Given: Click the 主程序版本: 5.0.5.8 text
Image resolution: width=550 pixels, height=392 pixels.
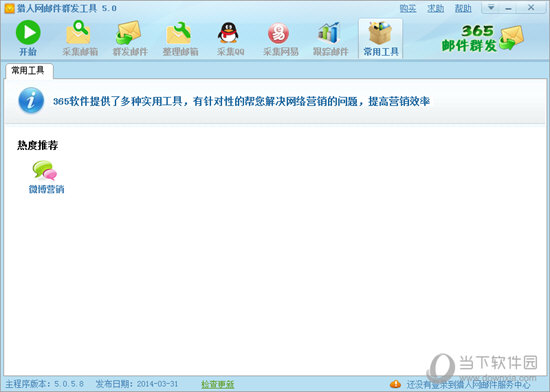Looking at the screenshot, I should pyautogui.click(x=45, y=384).
